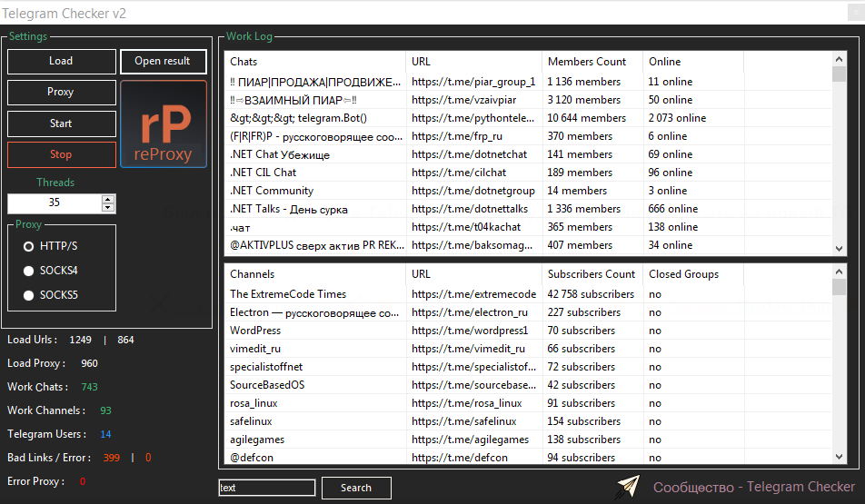This screenshot has width=865, height=504.
Task: Open the Сообщество - Telegram Checker link
Action: pyautogui.click(x=754, y=488)
